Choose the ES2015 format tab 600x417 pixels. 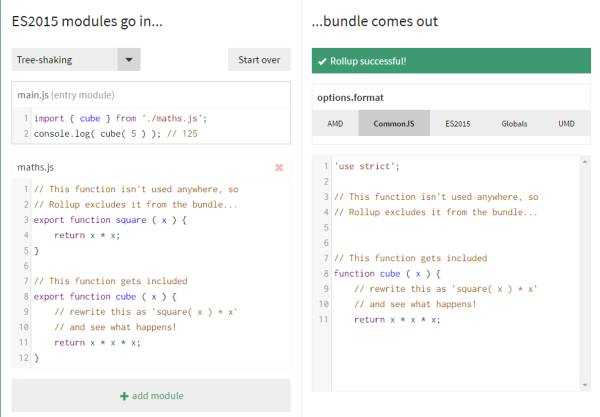(458, 123)
